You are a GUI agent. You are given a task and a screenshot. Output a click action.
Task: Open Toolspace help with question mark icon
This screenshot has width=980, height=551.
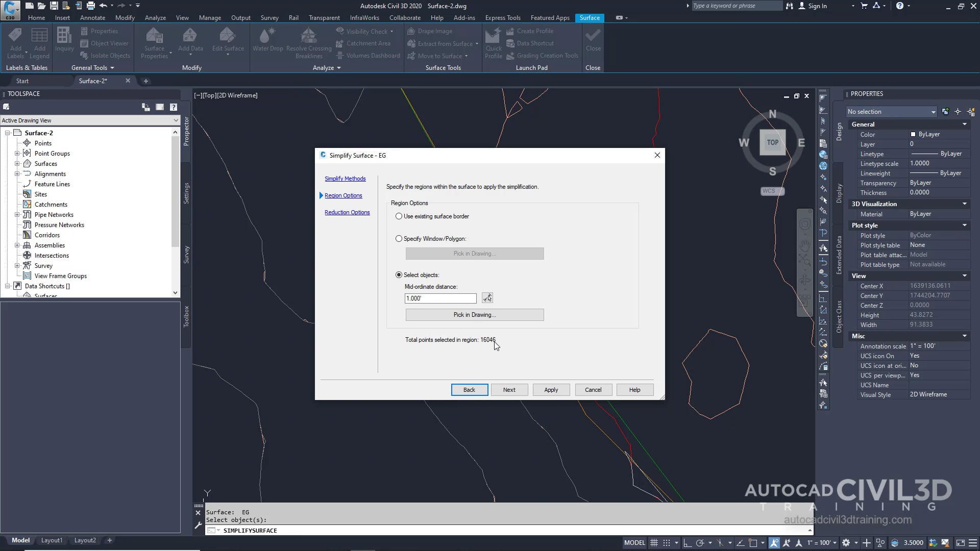[173, 107]
